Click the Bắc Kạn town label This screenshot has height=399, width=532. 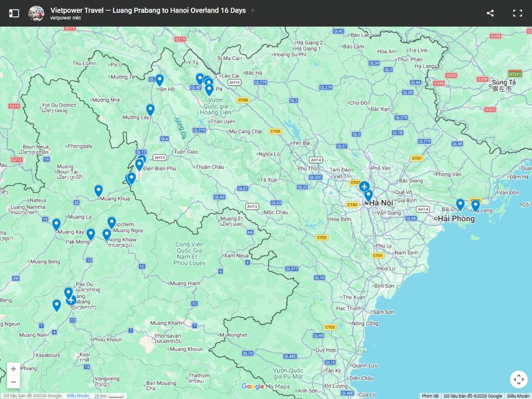click(x=380, y=109)
